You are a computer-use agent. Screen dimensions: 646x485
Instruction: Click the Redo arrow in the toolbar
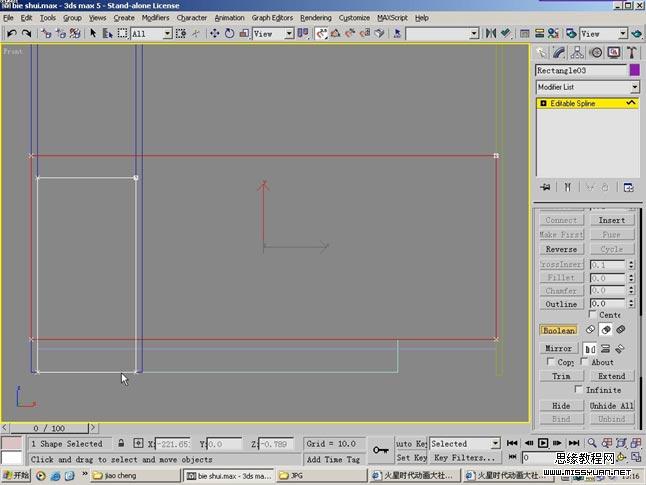click(x=27, y=33)
